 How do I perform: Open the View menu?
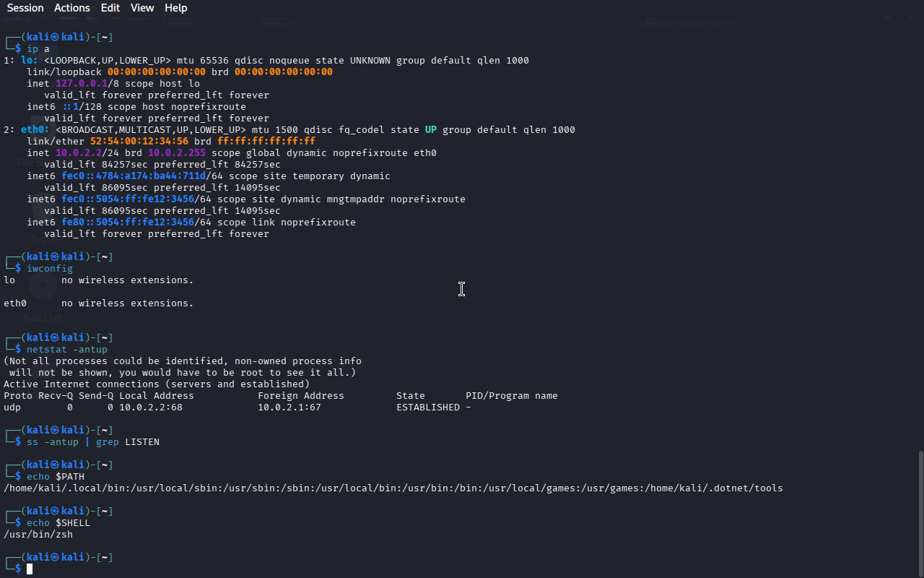[142, 8]
